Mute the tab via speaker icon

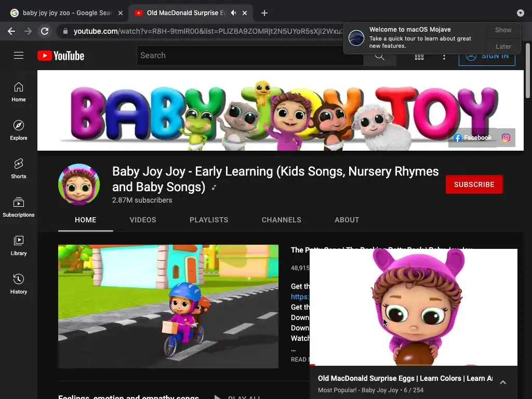tap(233, 13)
